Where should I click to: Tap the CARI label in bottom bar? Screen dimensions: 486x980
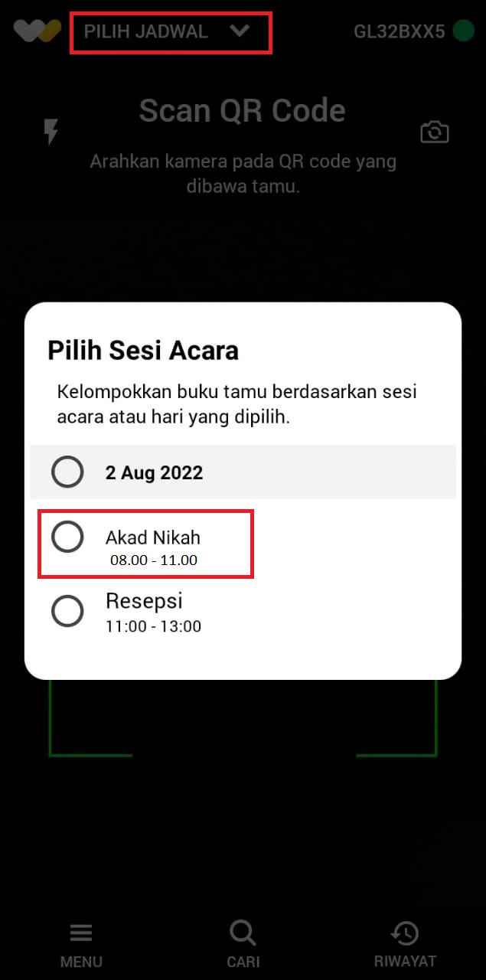click(x=243, y=962)
